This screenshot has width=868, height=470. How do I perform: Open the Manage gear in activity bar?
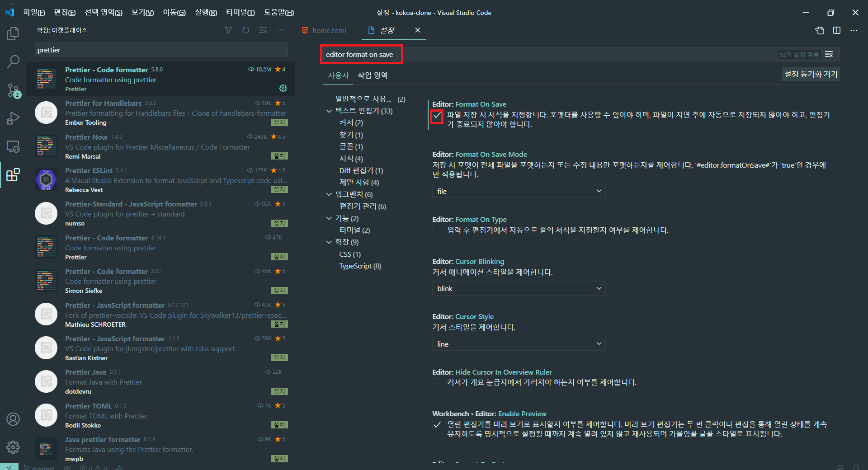click(x=13, y=447)
